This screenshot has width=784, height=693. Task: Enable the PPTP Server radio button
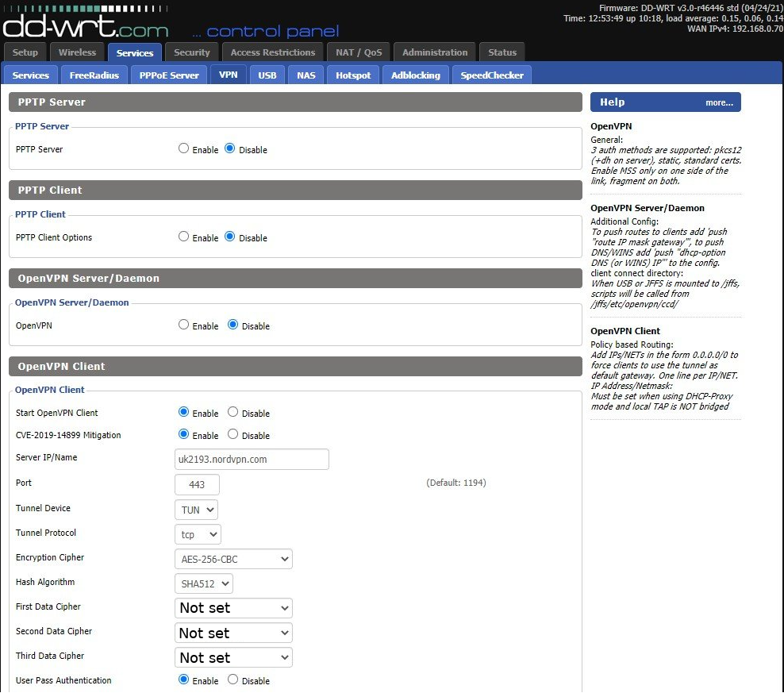pyautogui.click(x=184, y=148)
